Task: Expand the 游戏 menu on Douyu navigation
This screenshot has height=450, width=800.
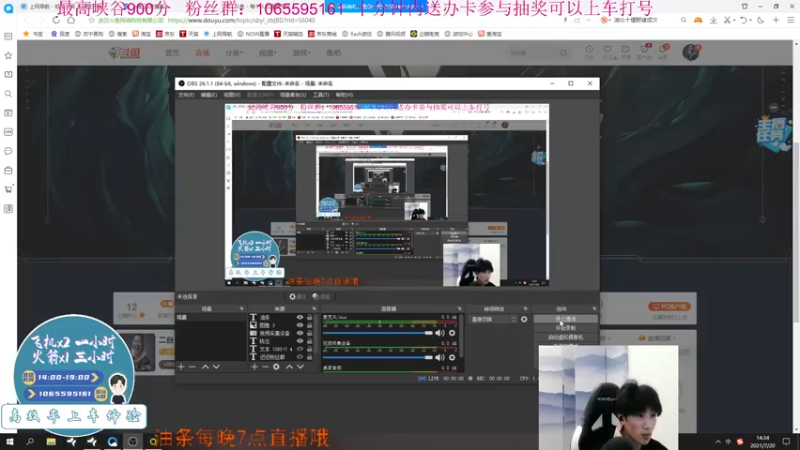Action: [302, 53]
